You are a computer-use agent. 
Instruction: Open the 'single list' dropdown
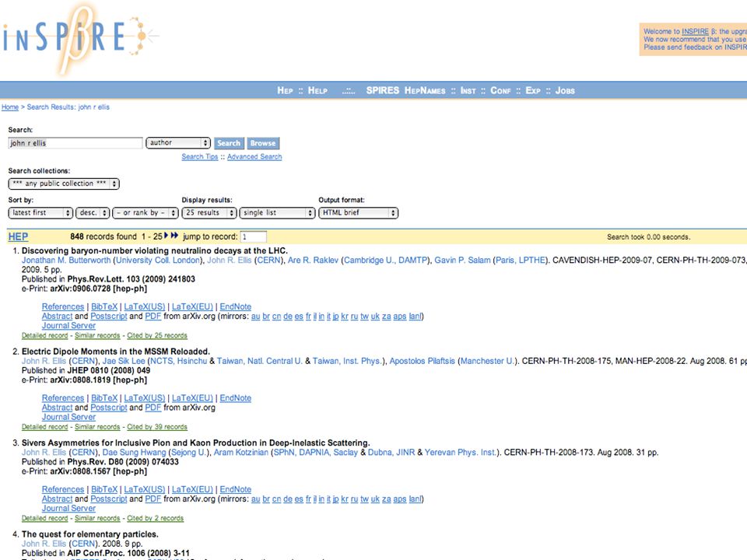(277, 213)
